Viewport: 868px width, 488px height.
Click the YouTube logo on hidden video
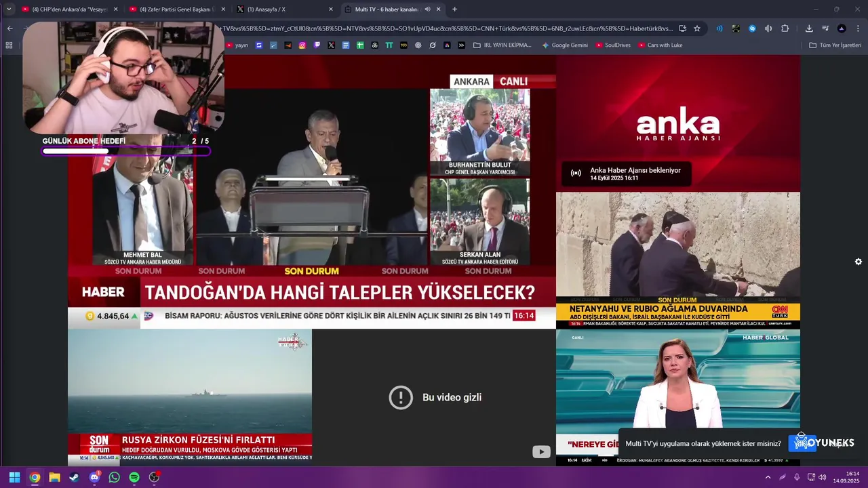pyautogui.click(x=541, y=452)
